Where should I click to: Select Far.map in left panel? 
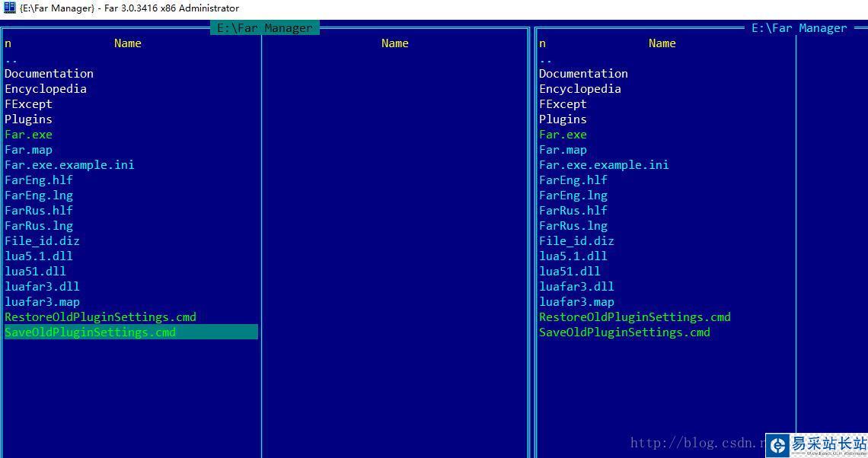[28, 149]
